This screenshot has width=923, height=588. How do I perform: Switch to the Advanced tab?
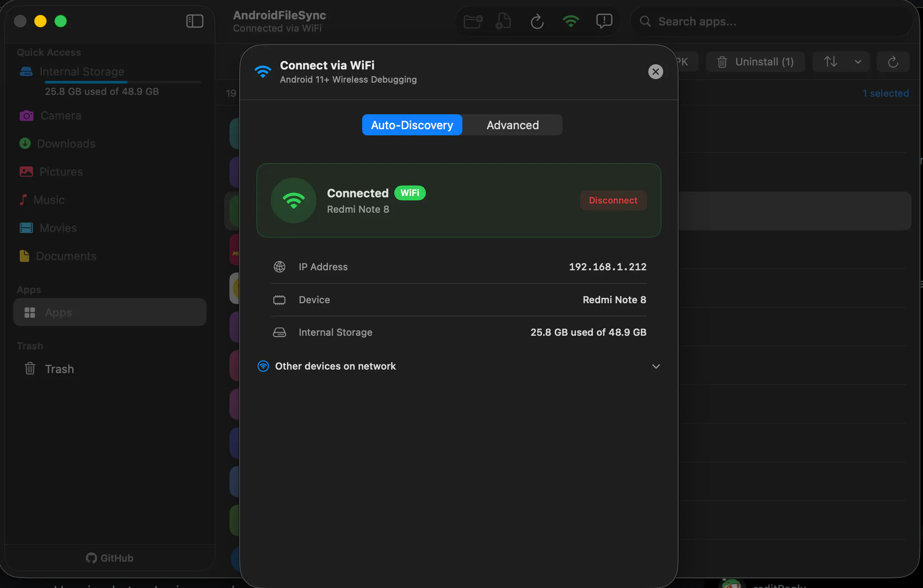[x=512, y=125]
